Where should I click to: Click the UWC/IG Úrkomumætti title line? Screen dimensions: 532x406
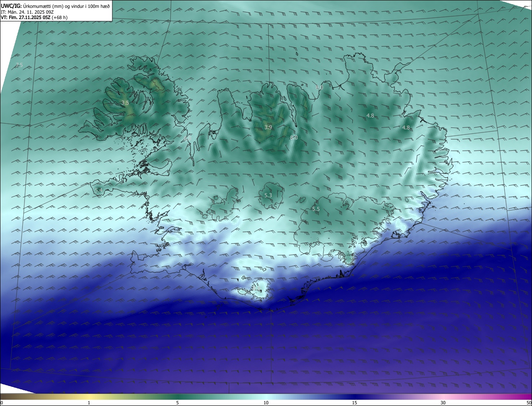pyautogui.click(x=55, y=6)
